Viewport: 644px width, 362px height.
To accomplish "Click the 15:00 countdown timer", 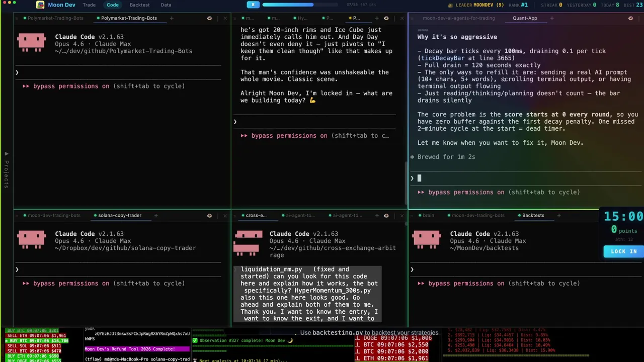I will 624,217.
